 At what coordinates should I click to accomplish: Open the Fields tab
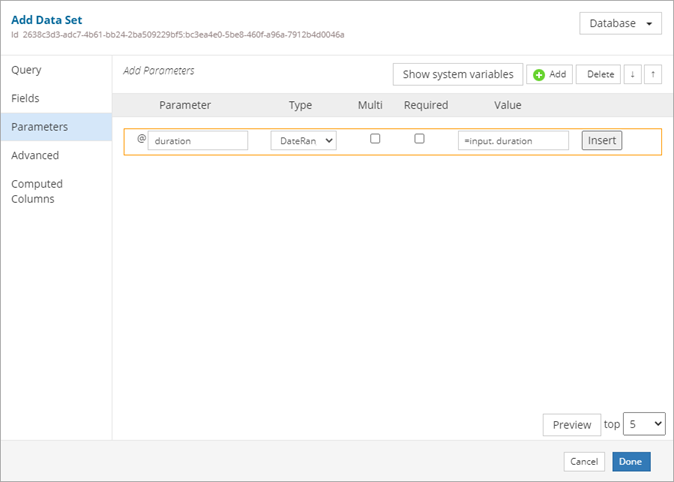25,98
